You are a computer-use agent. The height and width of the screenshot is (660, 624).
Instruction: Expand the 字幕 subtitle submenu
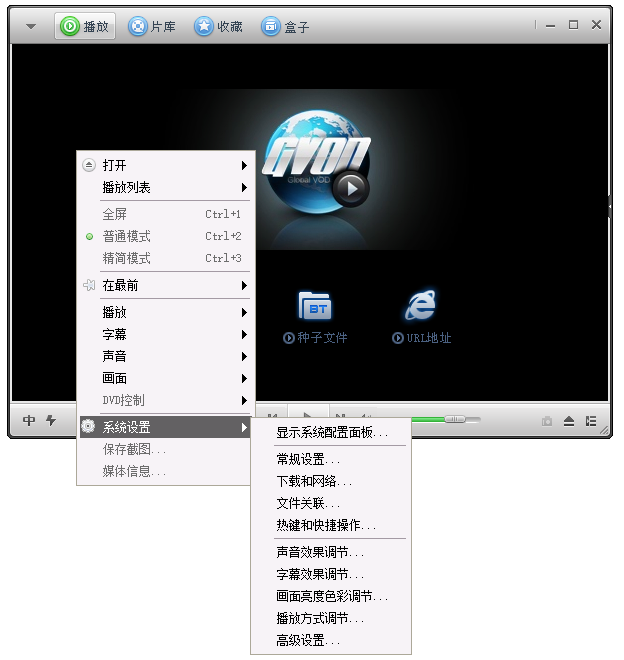[x=166, y=334]
